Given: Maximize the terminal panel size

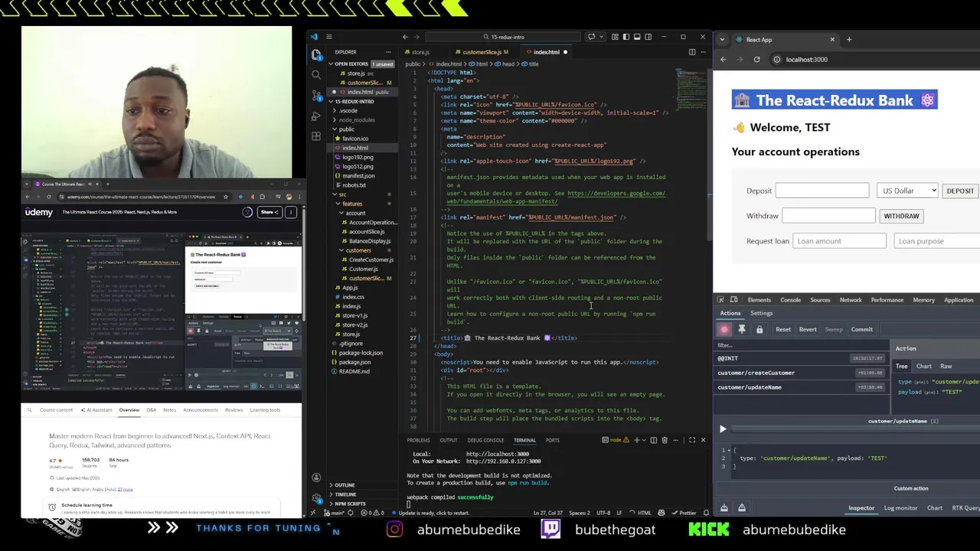Looking at the screenshot, I should 692,440.
